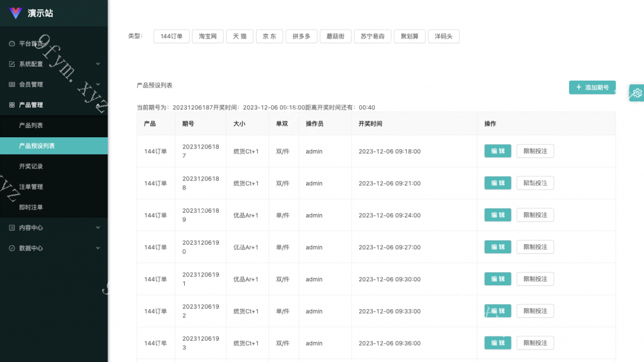This screenshot has height=362, width=644.
Task: Select 产品预设列表 menu item
Action: [x=54, y=145]
